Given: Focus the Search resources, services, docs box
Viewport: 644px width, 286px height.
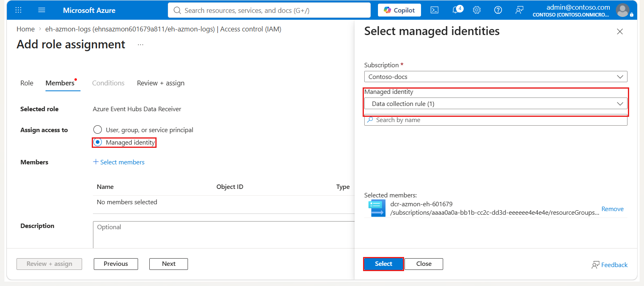Looking at the screenshot, I should pos(269,10).
